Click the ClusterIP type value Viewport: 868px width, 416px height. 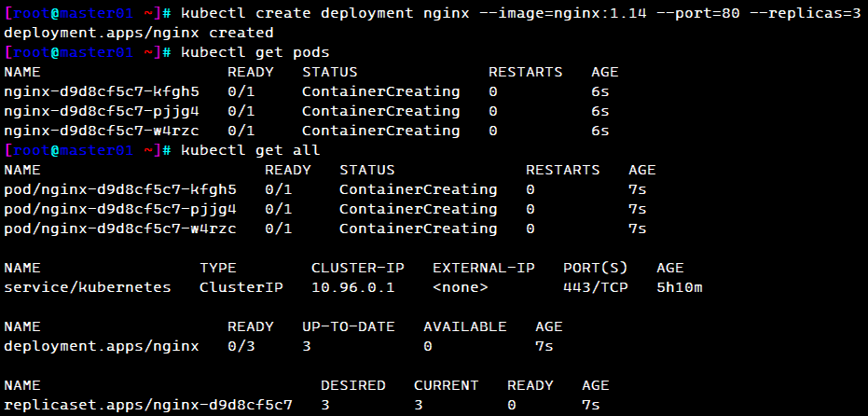pyautogui.click(x=241, y=287)
